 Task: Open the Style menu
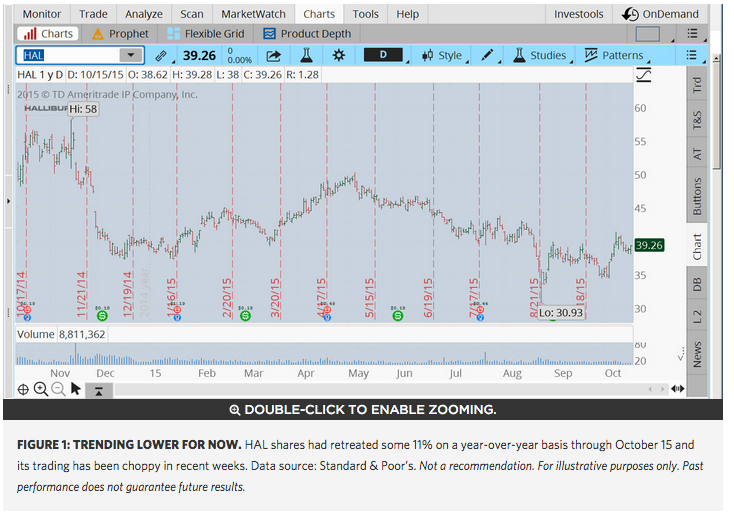(x=441, y=55)
